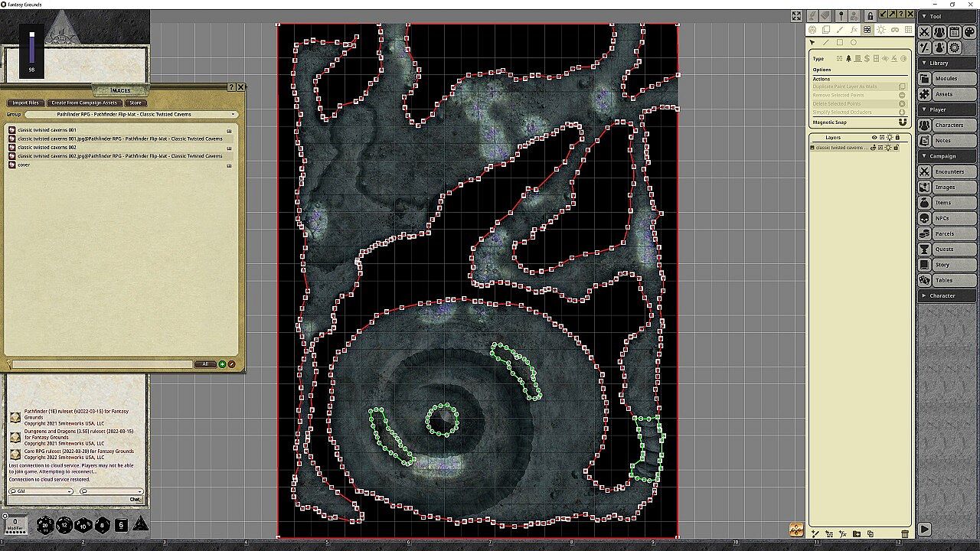The height and width of the screenshot is (551, 980).
Task: Select the circle shape tool
Action: pos(854,43)
